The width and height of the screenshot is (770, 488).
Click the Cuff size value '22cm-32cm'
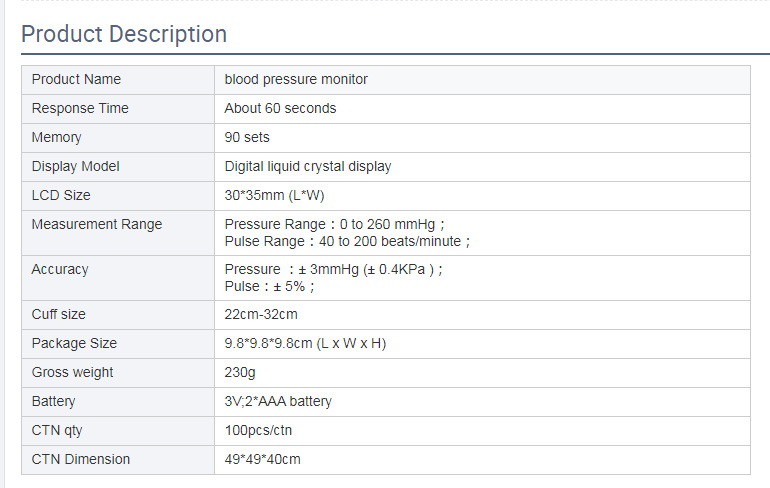(x=261, y=314)
